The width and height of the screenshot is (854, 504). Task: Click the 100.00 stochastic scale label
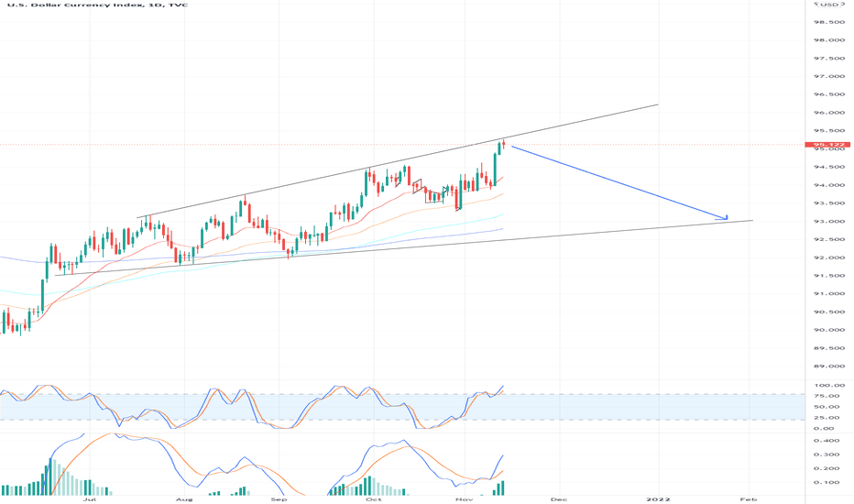pos(829,385)
